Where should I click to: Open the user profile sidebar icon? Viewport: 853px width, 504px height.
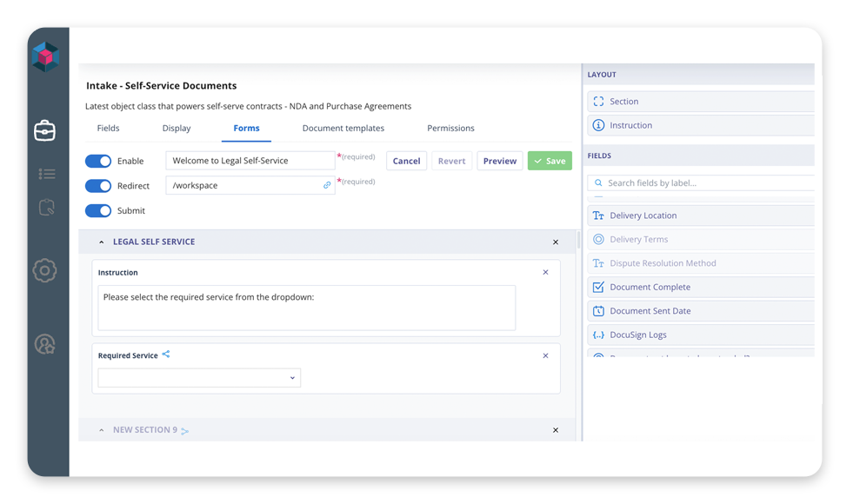44,344
